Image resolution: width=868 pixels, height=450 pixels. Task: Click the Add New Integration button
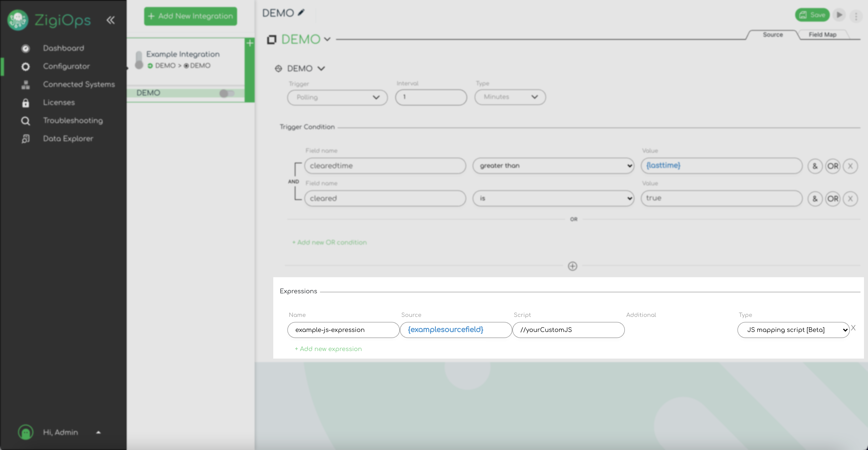pos(190,16)
